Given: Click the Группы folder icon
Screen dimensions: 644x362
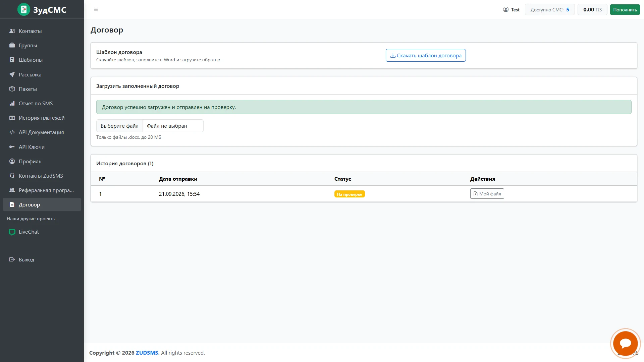Looking at the screenshot, I should click(12, 45).
